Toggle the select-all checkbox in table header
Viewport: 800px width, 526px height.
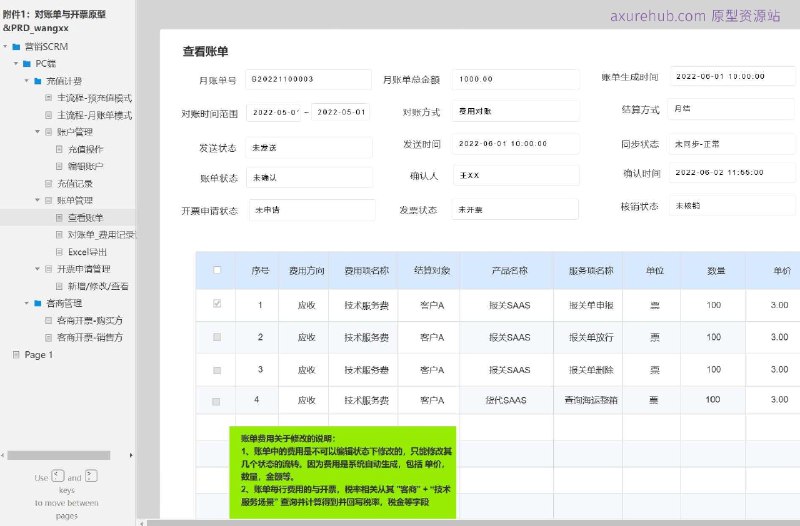point(217,270)
